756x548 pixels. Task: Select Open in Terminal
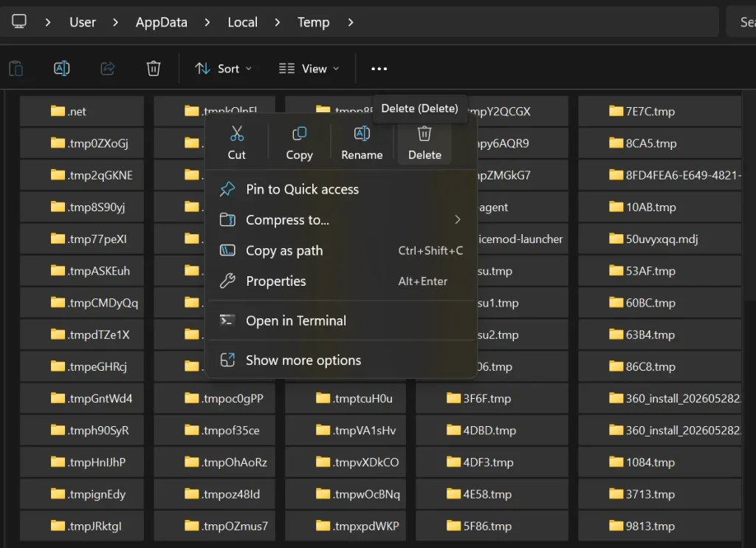[x=341, y=321]
